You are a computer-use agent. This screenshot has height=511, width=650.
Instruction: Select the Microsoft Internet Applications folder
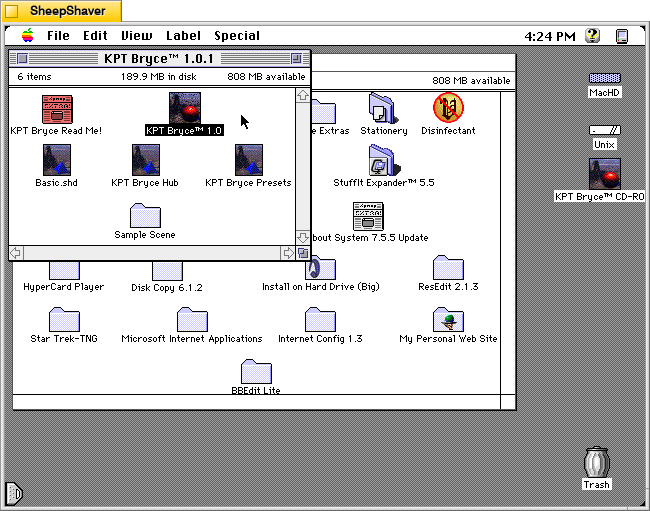pos(192,320)
